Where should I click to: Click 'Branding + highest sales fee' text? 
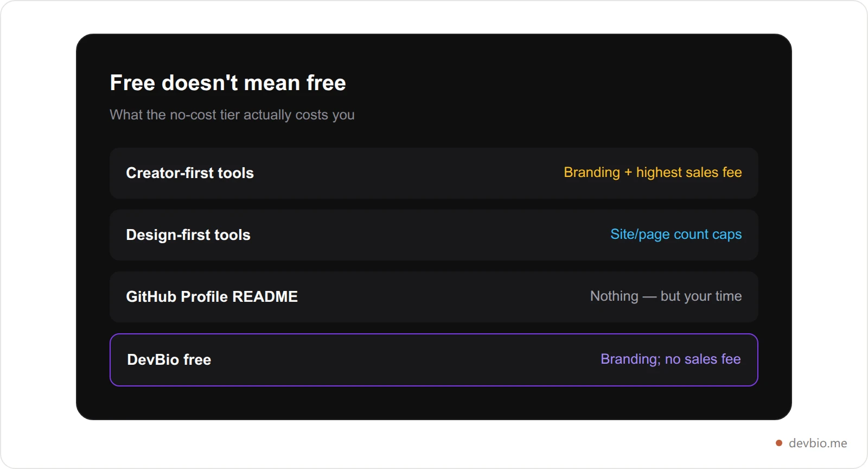(x=653, y=173)
